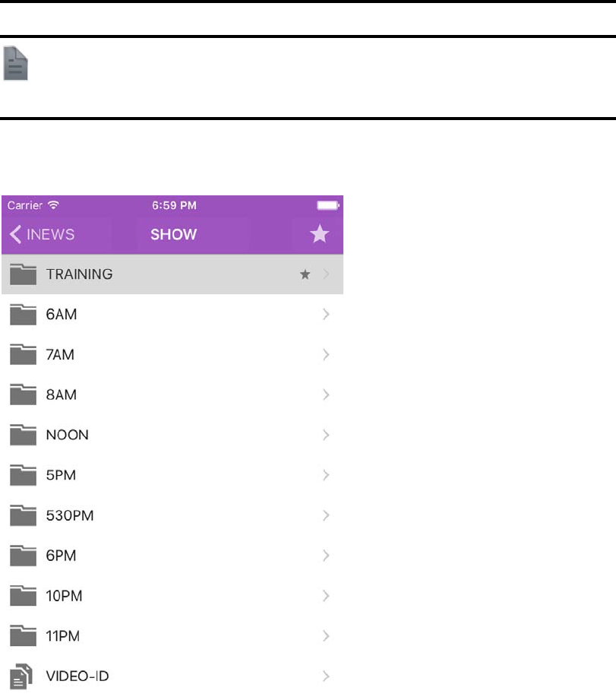The image size is (616, 697).
Task: Open the 6AM folder icon
Action: (23, 314)
